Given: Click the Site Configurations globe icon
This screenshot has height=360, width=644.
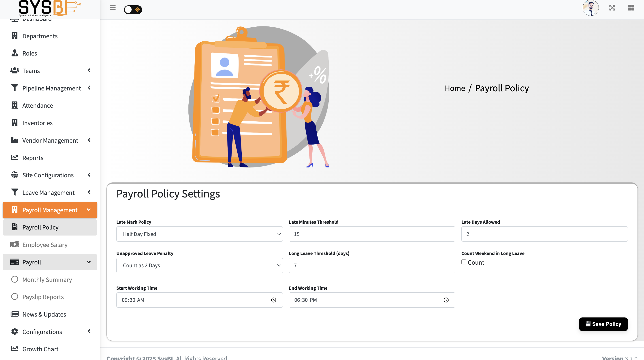Looking at the screenshot, I should click(15, 175).
